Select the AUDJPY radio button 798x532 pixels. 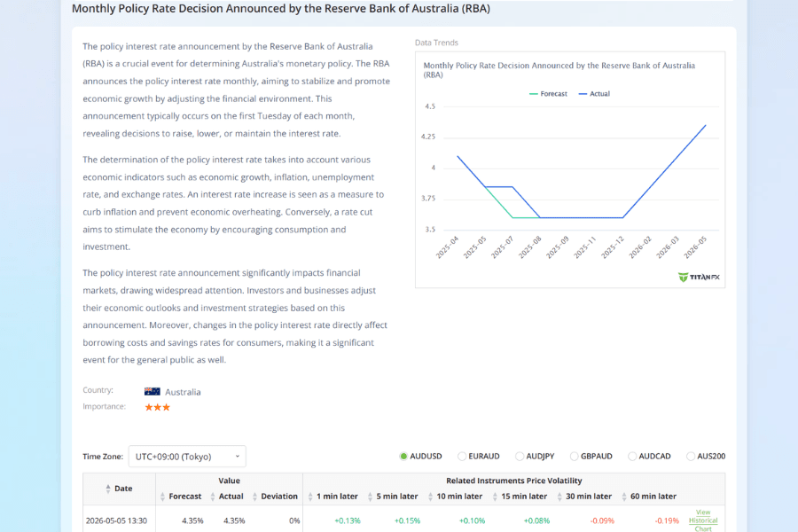tap(519, 456)
